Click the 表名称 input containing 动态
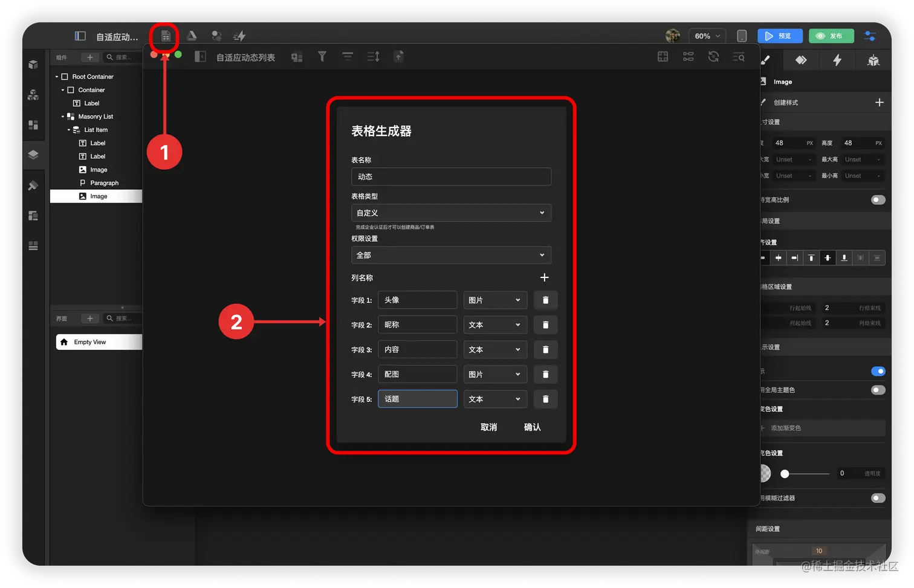 click(451, 176)
